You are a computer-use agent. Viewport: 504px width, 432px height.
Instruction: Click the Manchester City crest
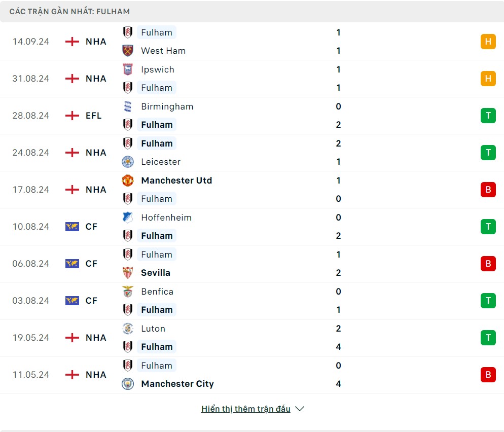click(x=128, y=384)
